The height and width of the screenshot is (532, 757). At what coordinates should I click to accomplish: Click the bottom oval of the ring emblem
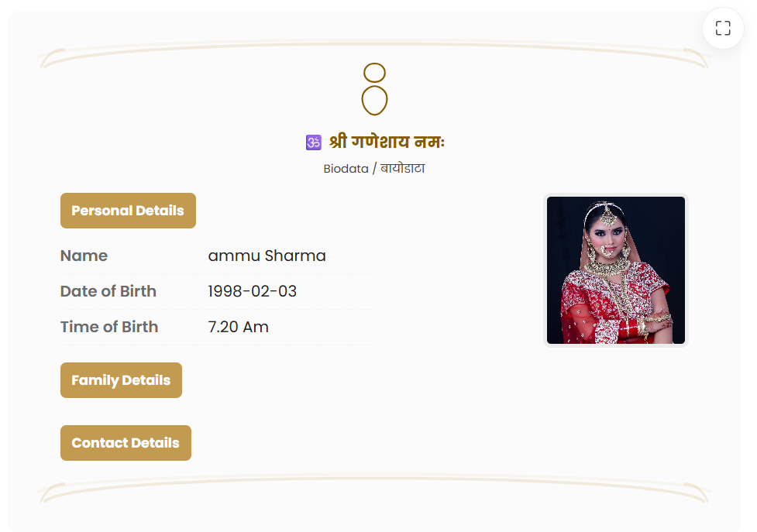tap(374, 99)
